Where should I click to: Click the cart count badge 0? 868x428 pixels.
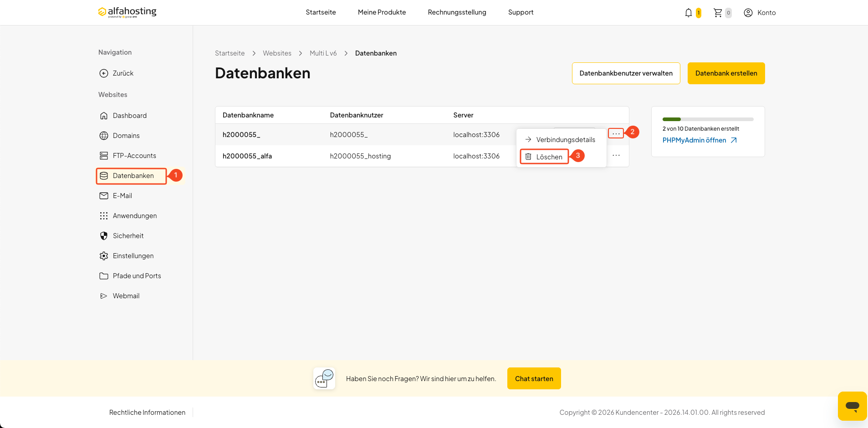pyautogui.click(x=728, y=13)
